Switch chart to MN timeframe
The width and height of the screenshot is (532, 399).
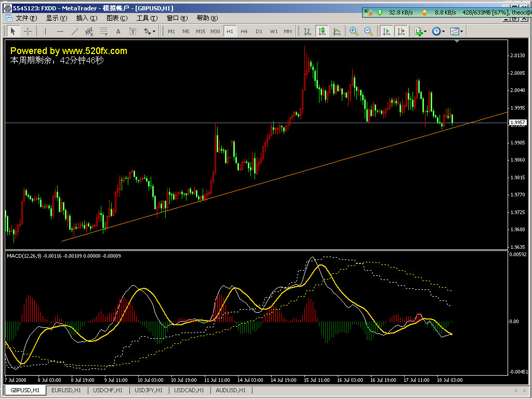288,31
